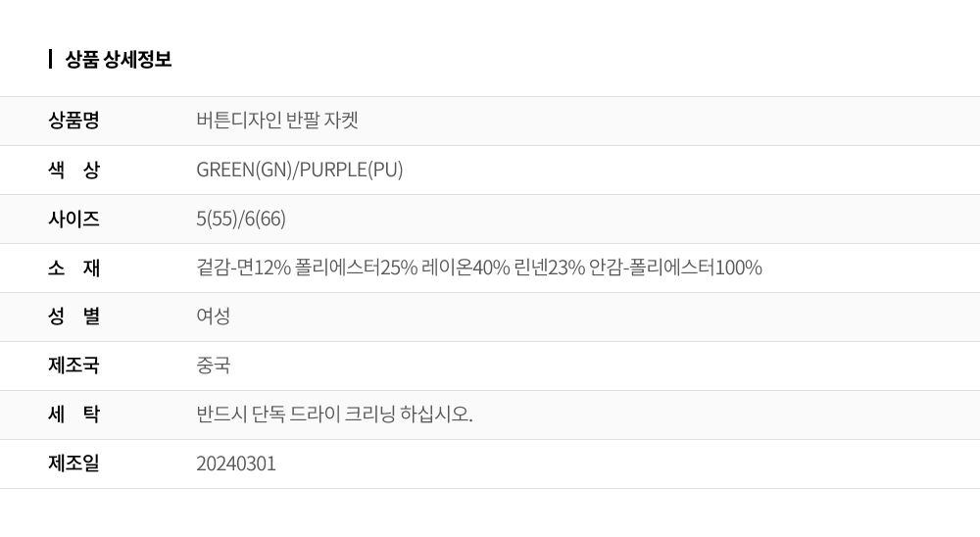
Task: Click the manufacture date 20240301
Action: click(235, 464)
